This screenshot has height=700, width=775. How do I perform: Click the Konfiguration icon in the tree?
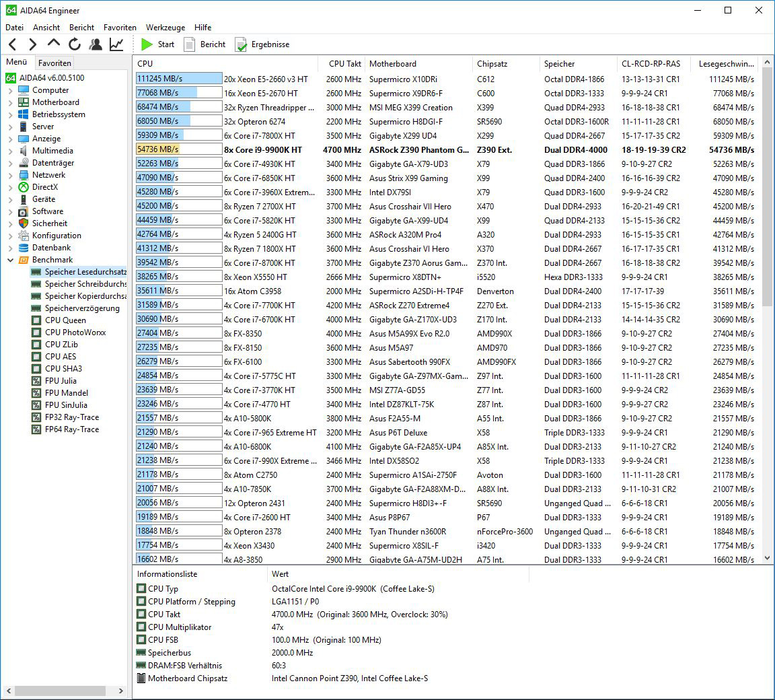tap(24, 236)
